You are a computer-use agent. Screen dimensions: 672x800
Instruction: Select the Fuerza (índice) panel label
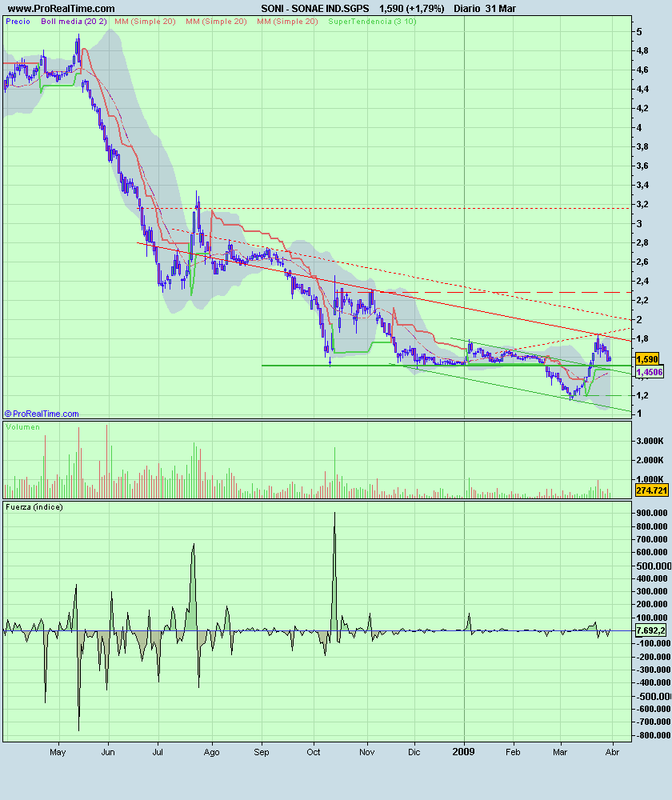34,507
